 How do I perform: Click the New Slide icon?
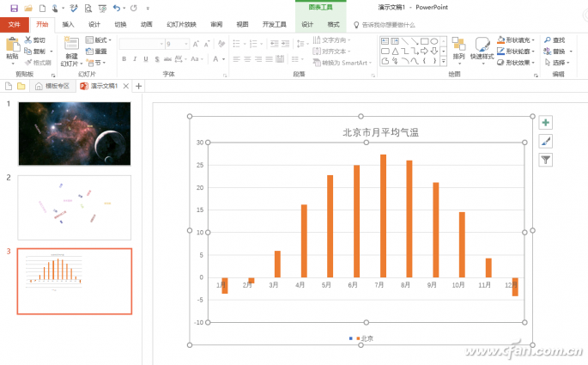click(70, 44)
